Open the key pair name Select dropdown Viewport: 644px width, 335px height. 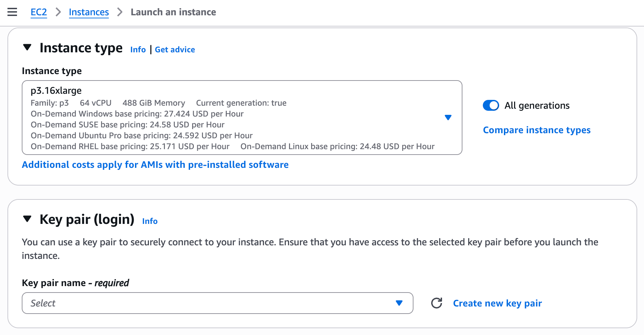coord(217,303)
